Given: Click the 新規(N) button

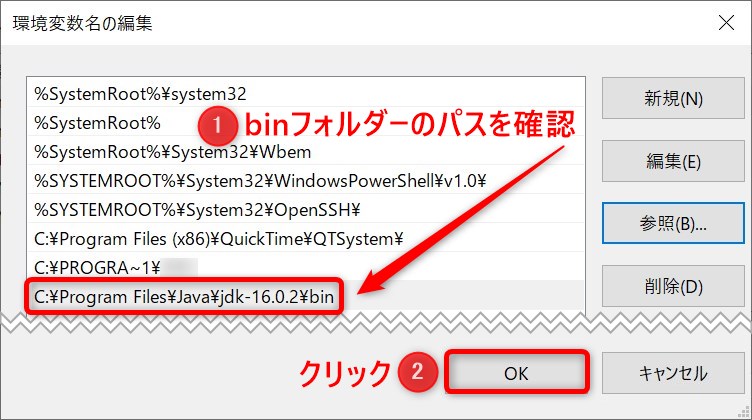Looking at the screenshot, I should click(673, 98).
